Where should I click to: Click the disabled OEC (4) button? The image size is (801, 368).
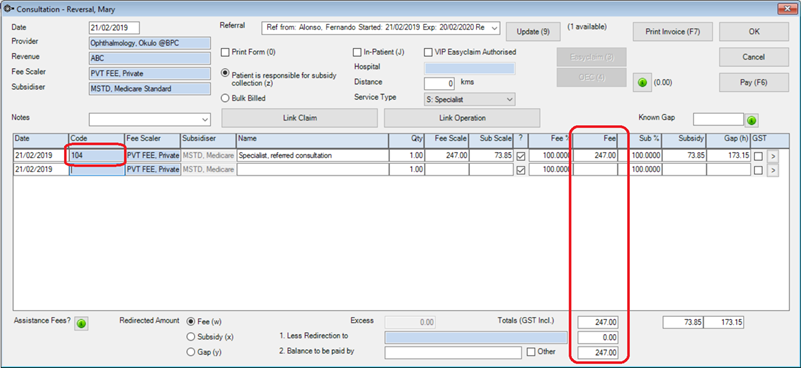[591, 78]
